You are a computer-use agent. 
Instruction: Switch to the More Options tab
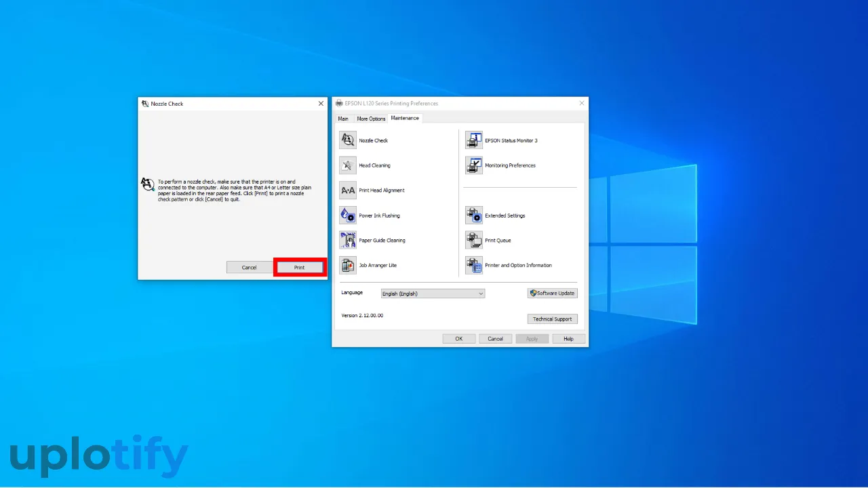pos(371,119)
